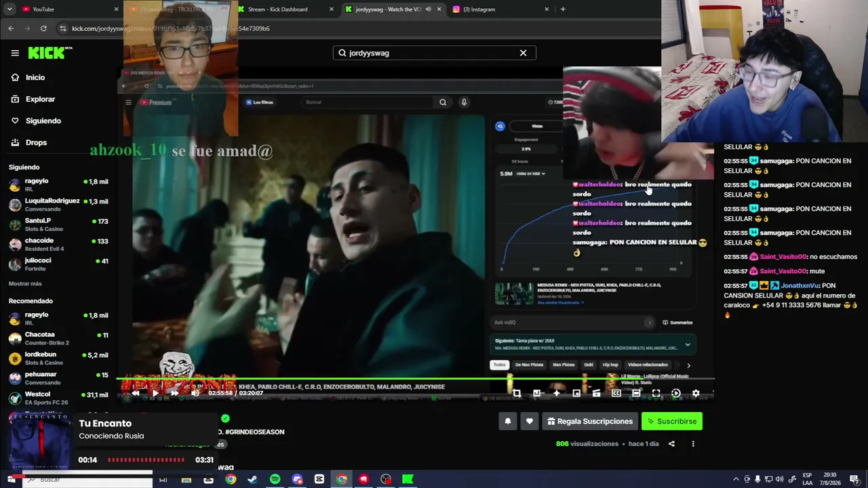Open chacoide channel in followed list

(x=58, y=244)
